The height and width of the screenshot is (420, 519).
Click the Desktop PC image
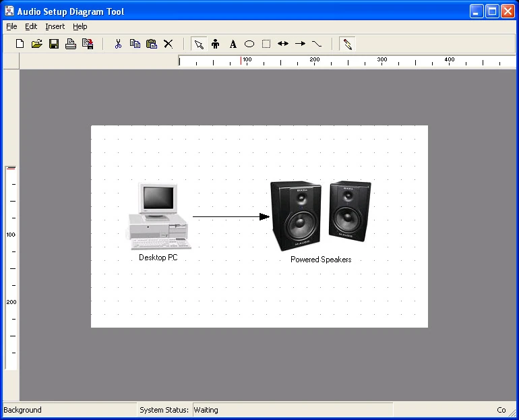pos(158,216)
